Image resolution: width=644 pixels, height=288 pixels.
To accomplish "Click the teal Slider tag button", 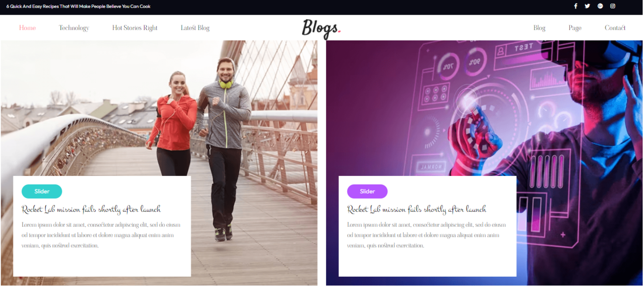I will click(42, 192).
